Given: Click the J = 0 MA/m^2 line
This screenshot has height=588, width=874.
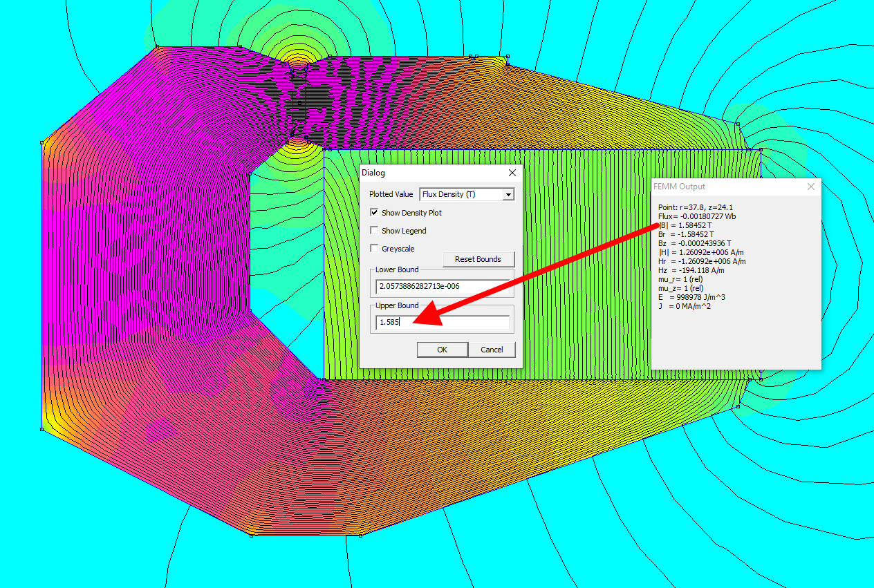Looking at the screenshot, I should [685, 306].
